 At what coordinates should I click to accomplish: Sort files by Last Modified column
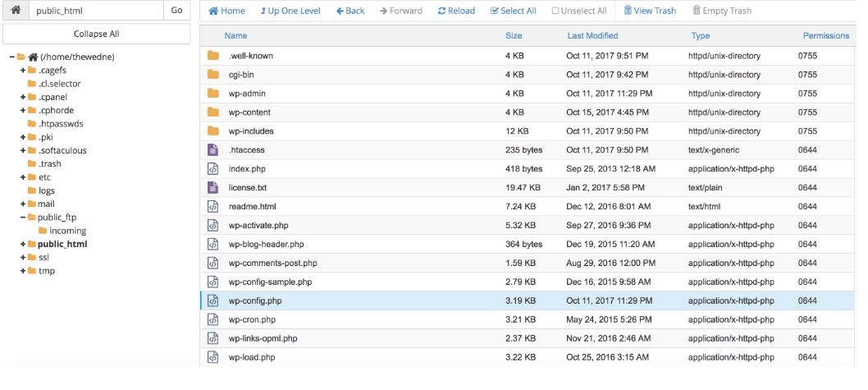point(592,36)
